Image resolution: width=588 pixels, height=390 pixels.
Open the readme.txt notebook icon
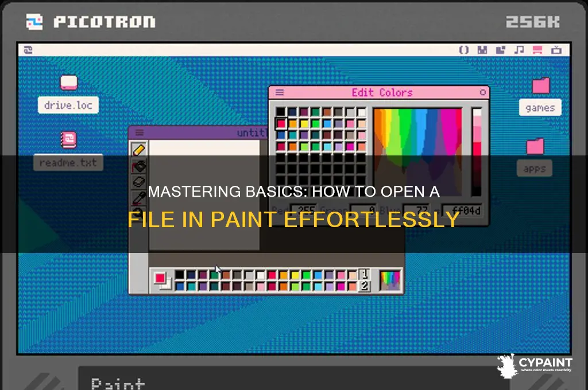tap(69, 140)
